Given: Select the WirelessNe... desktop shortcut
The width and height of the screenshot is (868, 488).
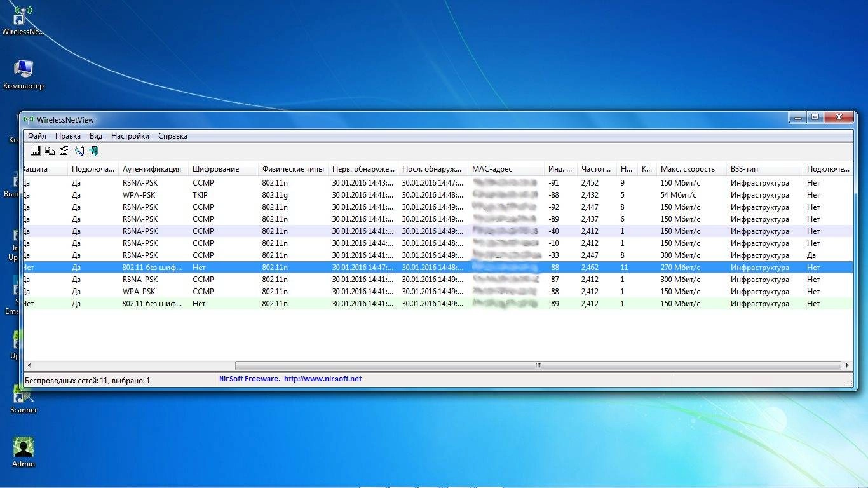Looking at the screenshot, I should coord(23,21).
